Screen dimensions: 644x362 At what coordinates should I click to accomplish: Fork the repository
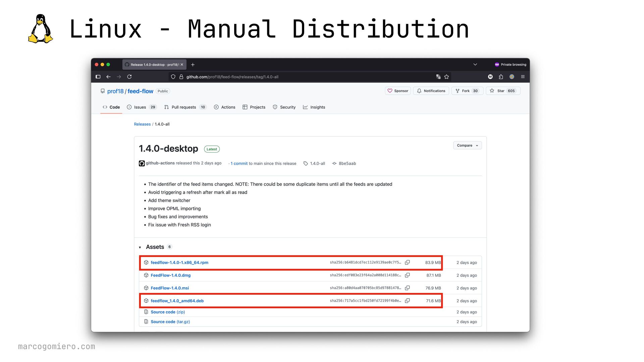click(467, 91)
